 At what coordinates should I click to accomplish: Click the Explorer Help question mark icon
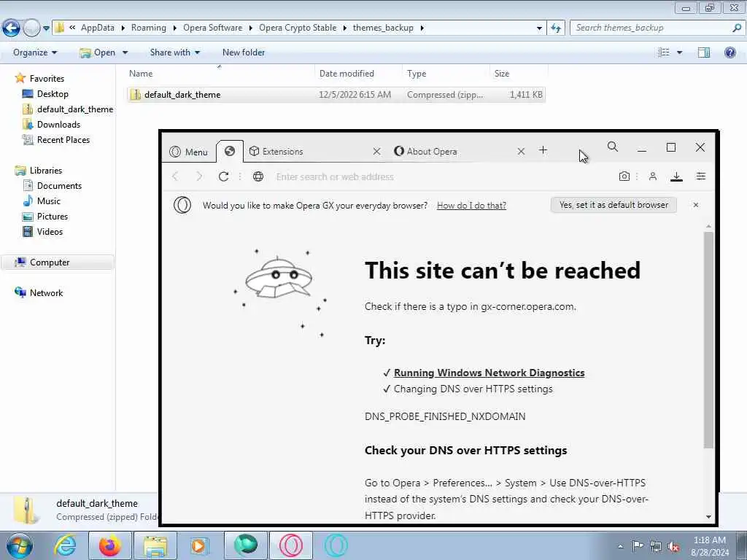(729, 52)
